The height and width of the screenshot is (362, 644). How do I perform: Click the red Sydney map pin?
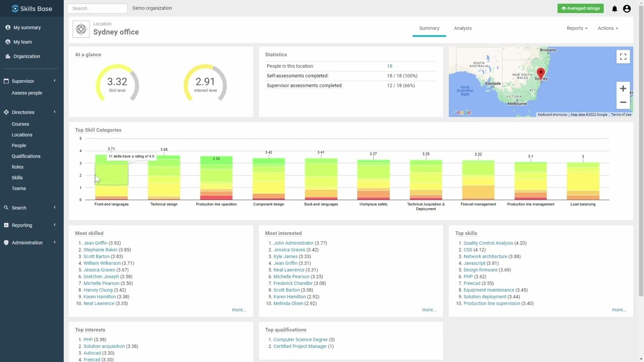pyautogui.click(x=541, y=74)
